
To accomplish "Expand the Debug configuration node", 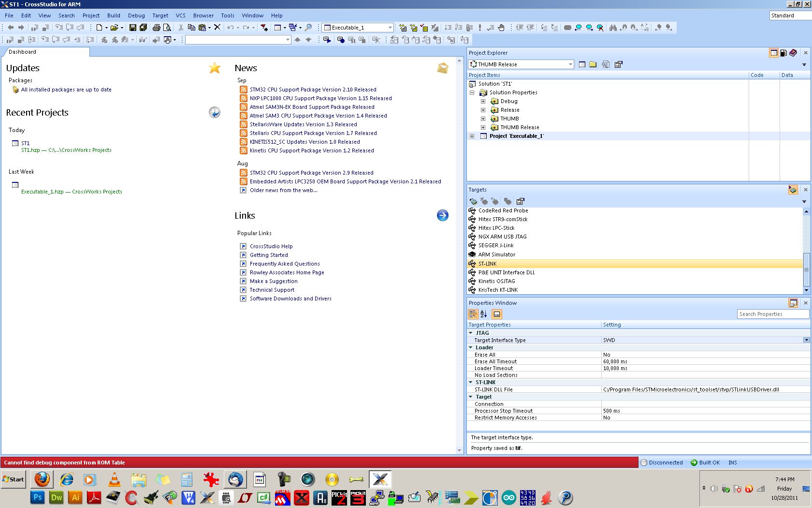I will pyautogui.click(x=483, y=101).
